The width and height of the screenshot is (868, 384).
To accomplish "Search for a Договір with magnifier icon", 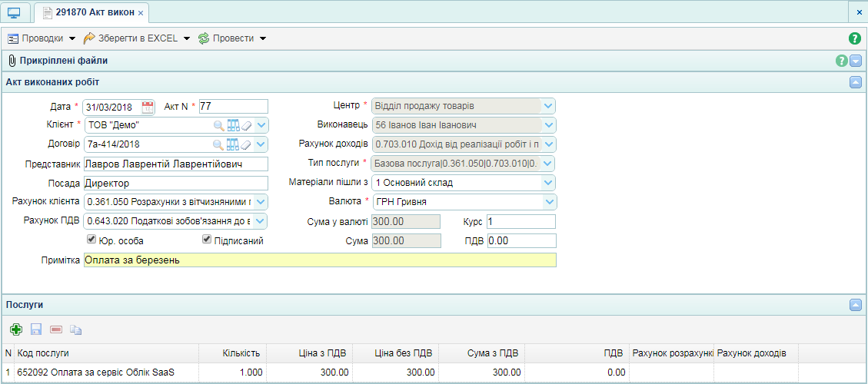I will pyautogui.click(x=219, y=144).
